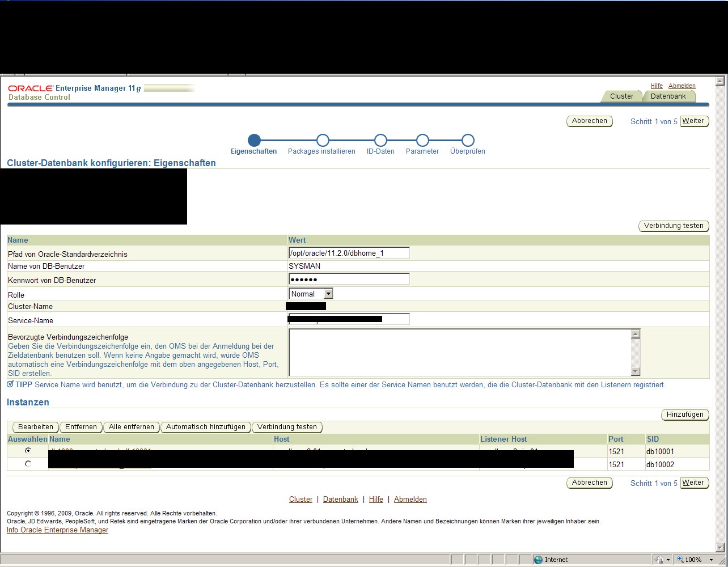Click the Hinzufügen button in Instanzen

point(684,414)
